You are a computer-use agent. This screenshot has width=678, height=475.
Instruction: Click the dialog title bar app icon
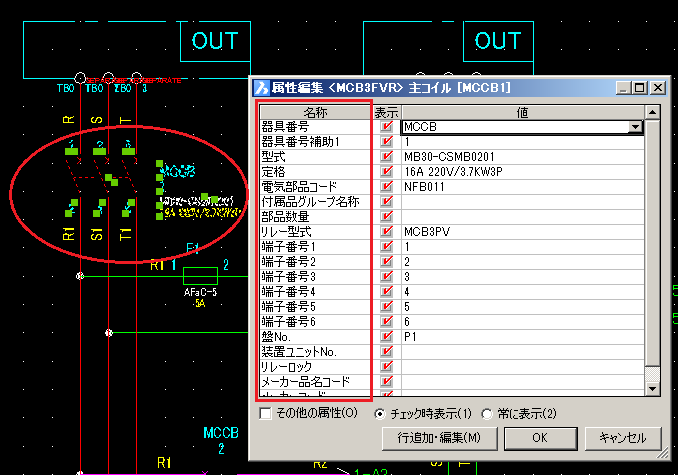click(261, 88)
